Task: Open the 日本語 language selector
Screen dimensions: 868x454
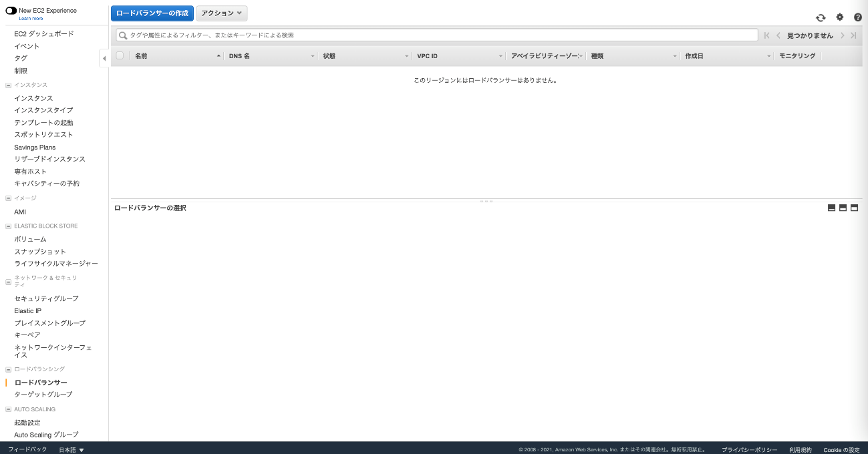Action: click(x=71, y=449)
